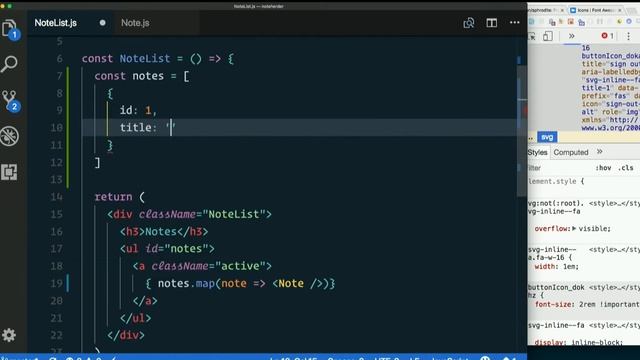
Task: Click className="NoteList" attribute
Action: [x=202, y=214]
